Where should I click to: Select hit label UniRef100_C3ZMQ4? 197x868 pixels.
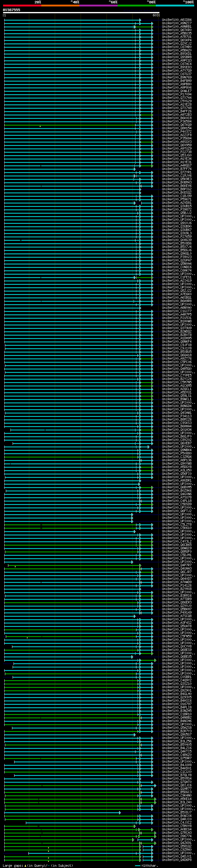[177, 457]
